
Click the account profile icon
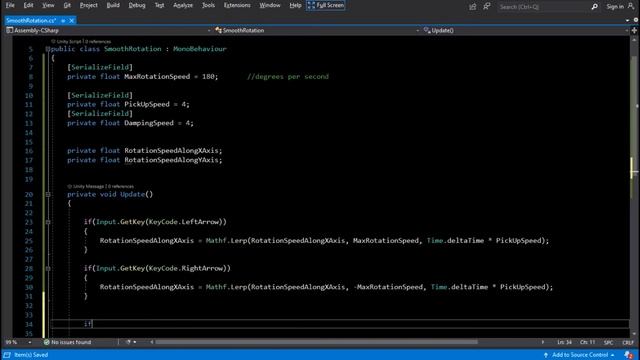tap(631, 7)
